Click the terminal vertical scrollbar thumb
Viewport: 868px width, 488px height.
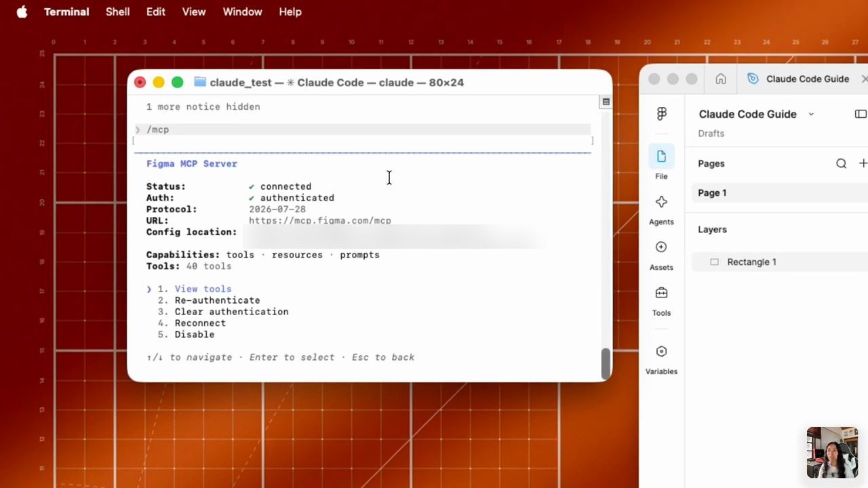(x=606, y=364)
